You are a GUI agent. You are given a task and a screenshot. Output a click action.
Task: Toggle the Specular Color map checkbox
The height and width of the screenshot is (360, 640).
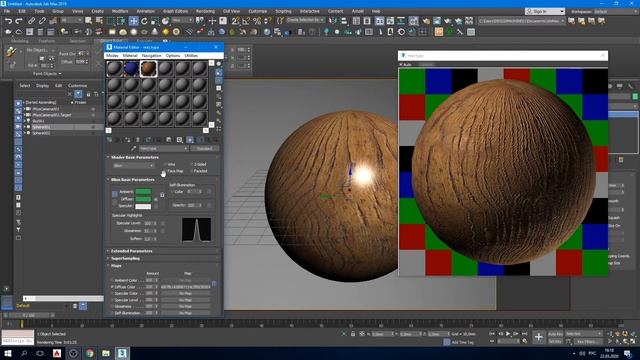[x=112, y=293]
